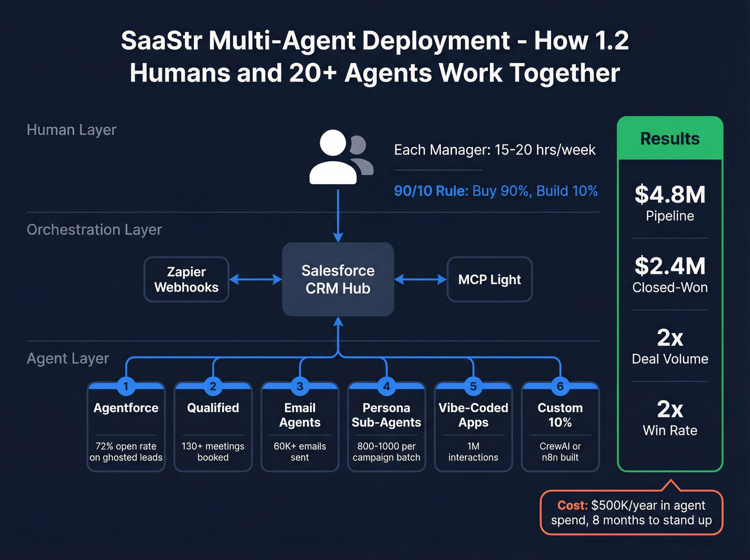Image resolution: width=750 pixels, height=560 pixels.
Task: Select the Persona Sub-Agents card
Action: [386, 426]
